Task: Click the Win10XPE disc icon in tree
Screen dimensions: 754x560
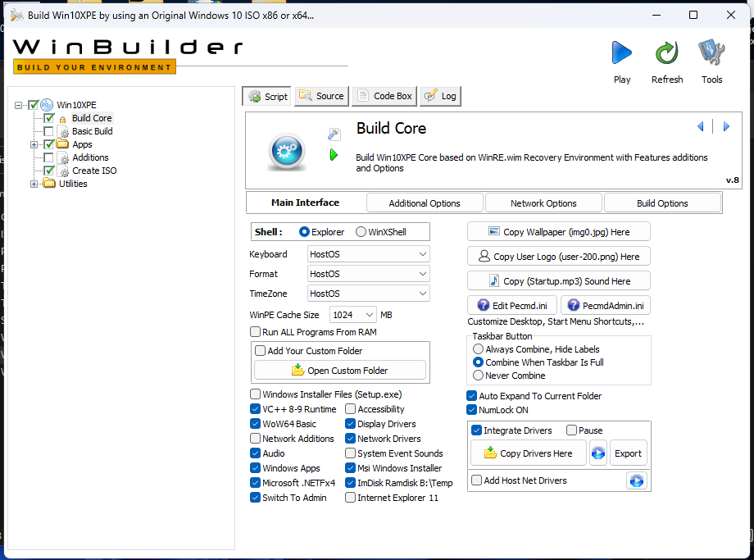Action: click(47, 105)
